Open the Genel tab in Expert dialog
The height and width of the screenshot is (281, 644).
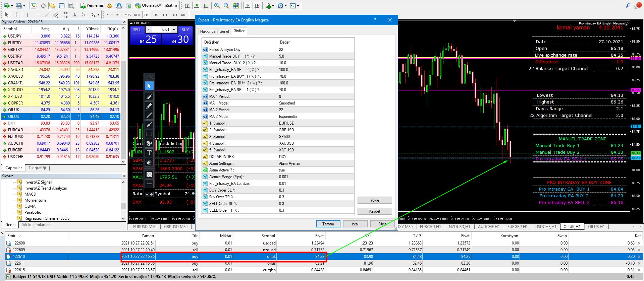tap(224, 31)
